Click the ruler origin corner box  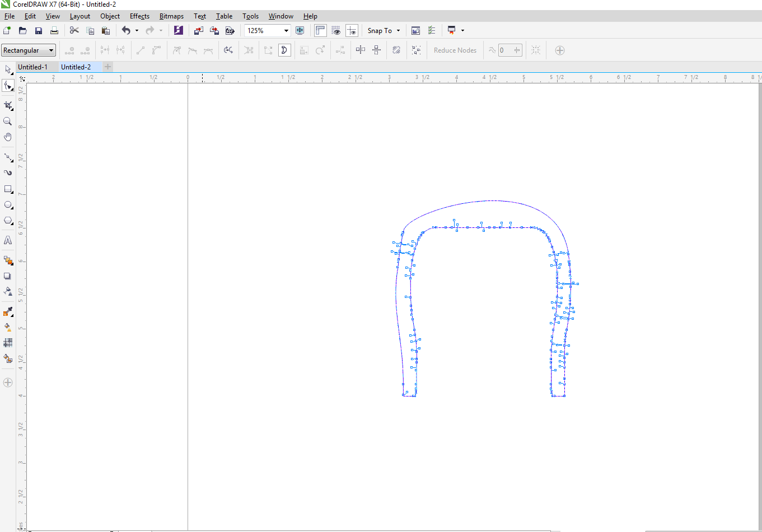(22, 78)
